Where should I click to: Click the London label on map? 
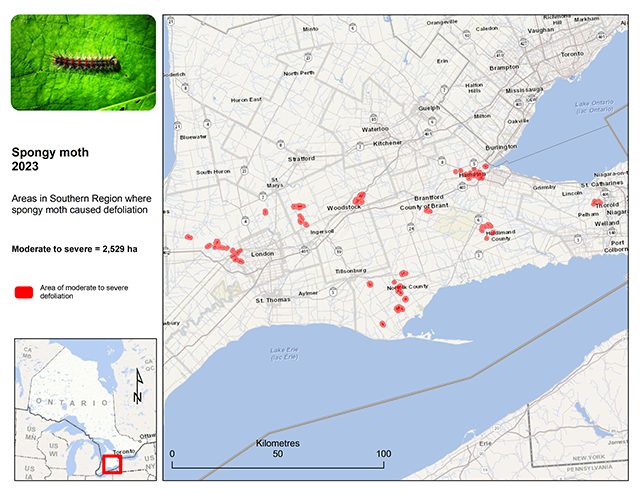point(262,254)
